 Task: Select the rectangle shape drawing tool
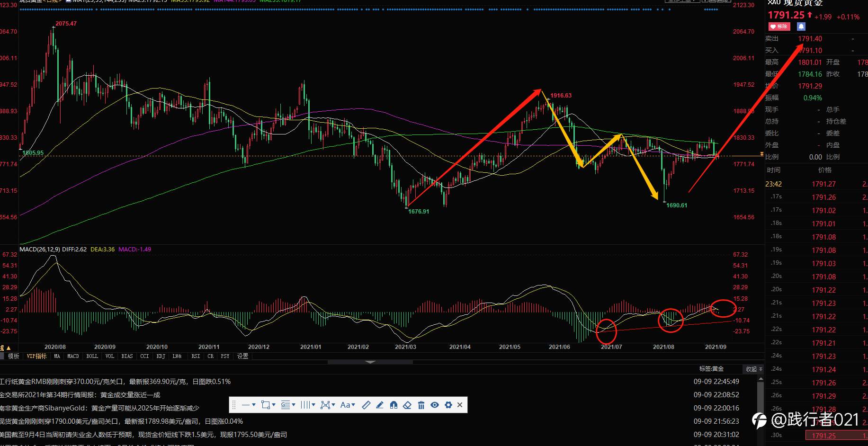pos(265,405)
